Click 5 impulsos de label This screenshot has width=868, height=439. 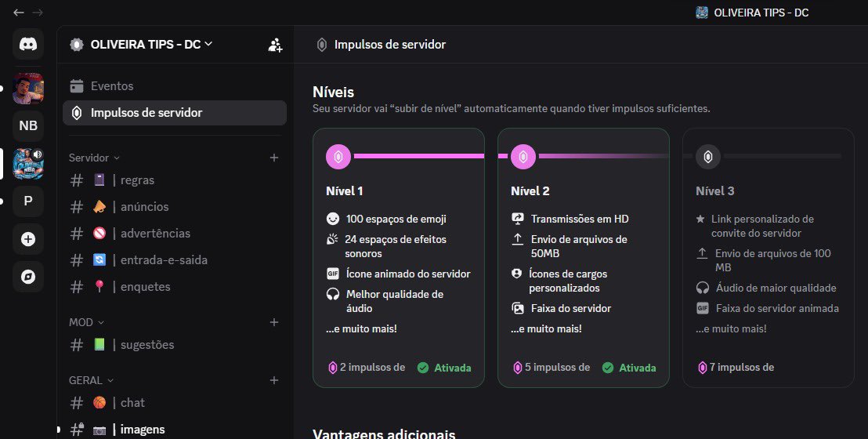click(552, 368)
